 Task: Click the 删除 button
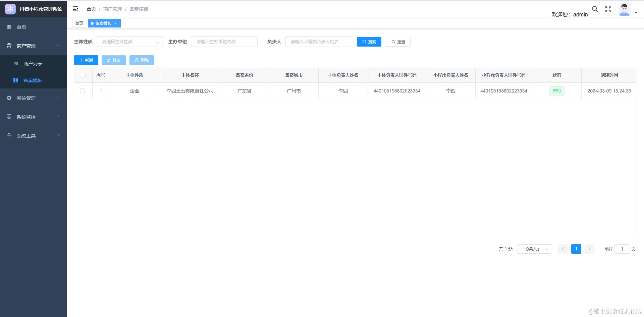(142, 60)
